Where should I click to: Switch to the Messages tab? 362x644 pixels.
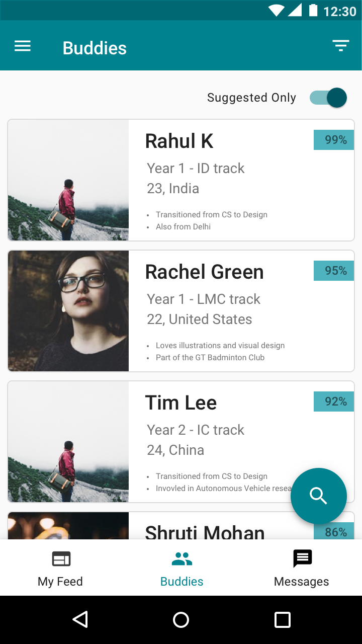click(x=302, y=568)
